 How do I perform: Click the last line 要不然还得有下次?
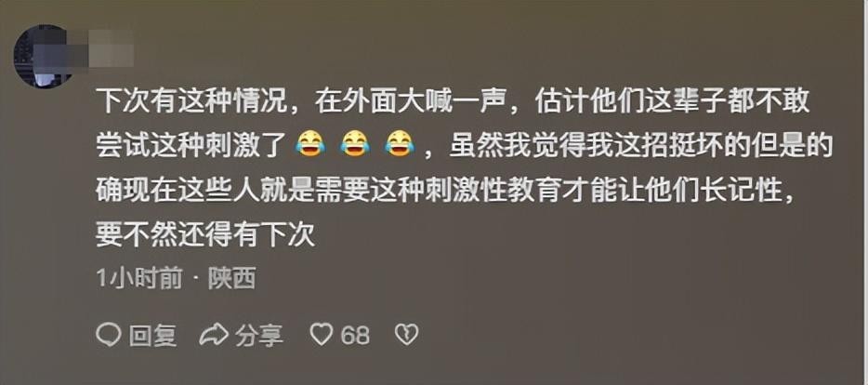point(205,234)
